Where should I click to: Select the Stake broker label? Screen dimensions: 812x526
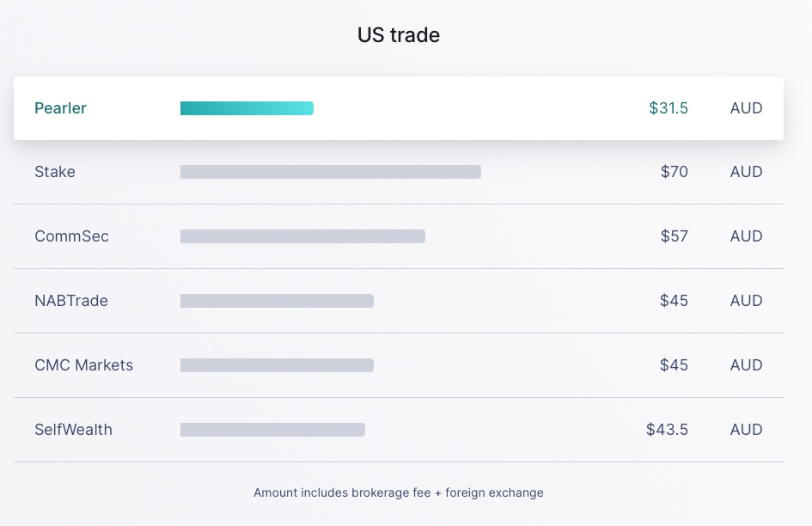click(55, 172)
